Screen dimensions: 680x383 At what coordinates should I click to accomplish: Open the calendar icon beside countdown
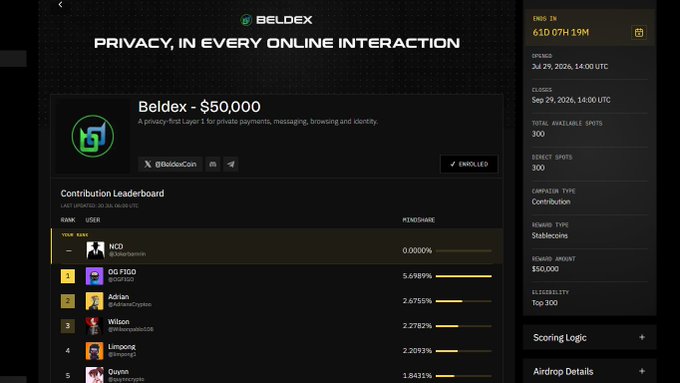pyautogui.click(x=638, y=33)
